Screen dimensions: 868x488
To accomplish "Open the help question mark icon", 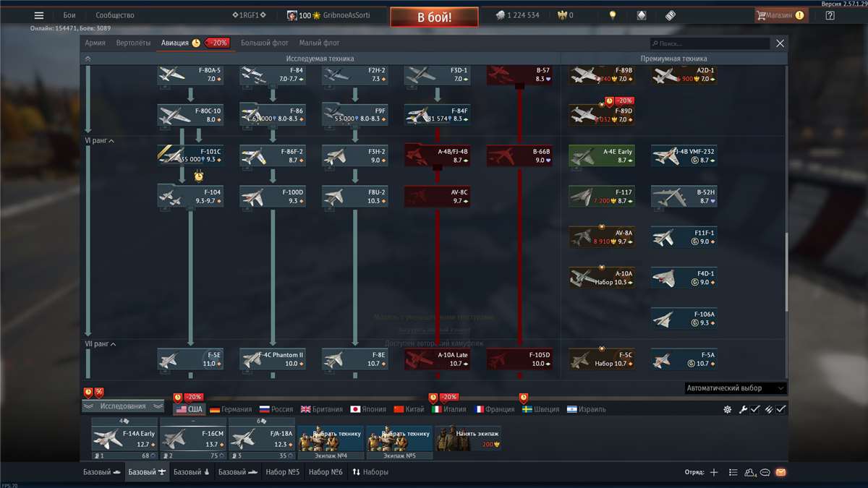I will click(x=830, y=15).
